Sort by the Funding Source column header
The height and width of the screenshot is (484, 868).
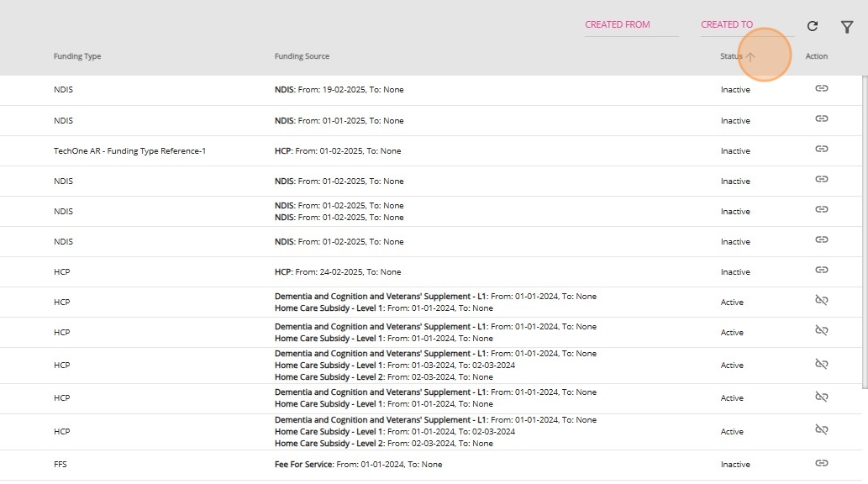pyautogui.click(x=302, y=56)
